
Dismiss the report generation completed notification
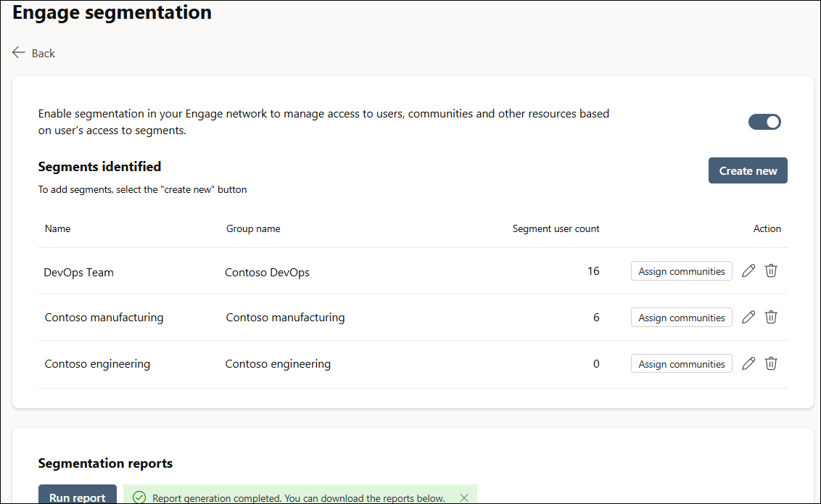pos(464,497)
